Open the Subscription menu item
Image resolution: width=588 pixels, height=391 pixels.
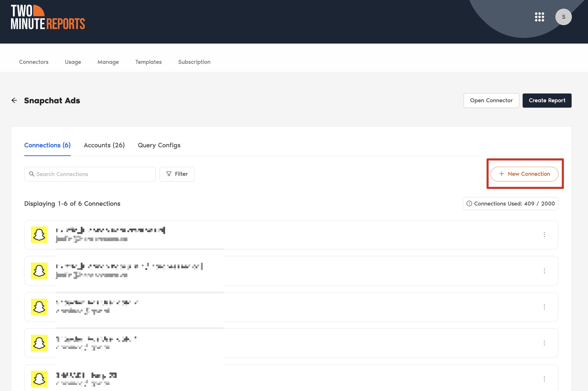point(194,62)
